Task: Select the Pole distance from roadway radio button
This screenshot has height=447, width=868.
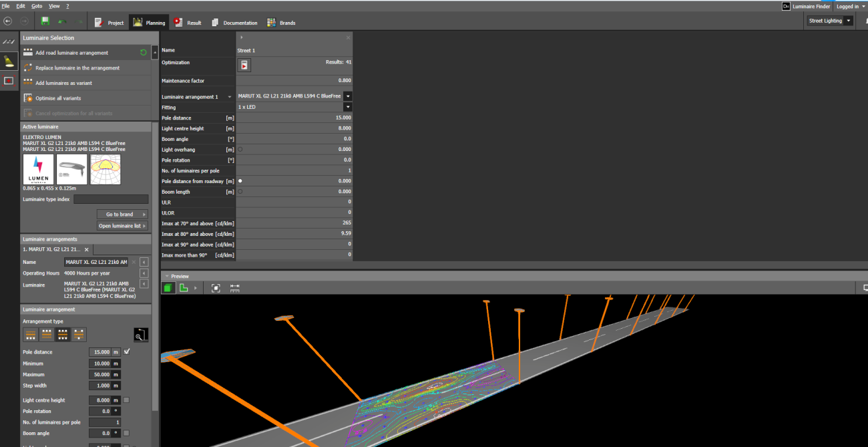Action: click(240, 181)
